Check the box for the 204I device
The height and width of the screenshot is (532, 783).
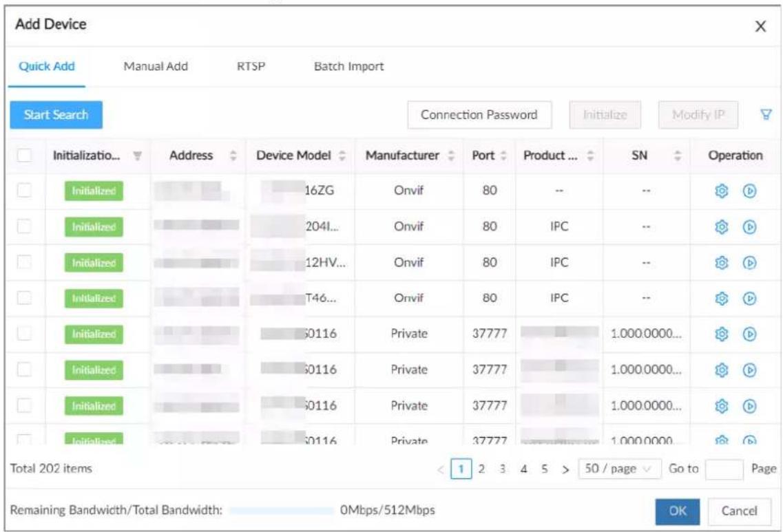pyautogui.click(x=24, y=226)
